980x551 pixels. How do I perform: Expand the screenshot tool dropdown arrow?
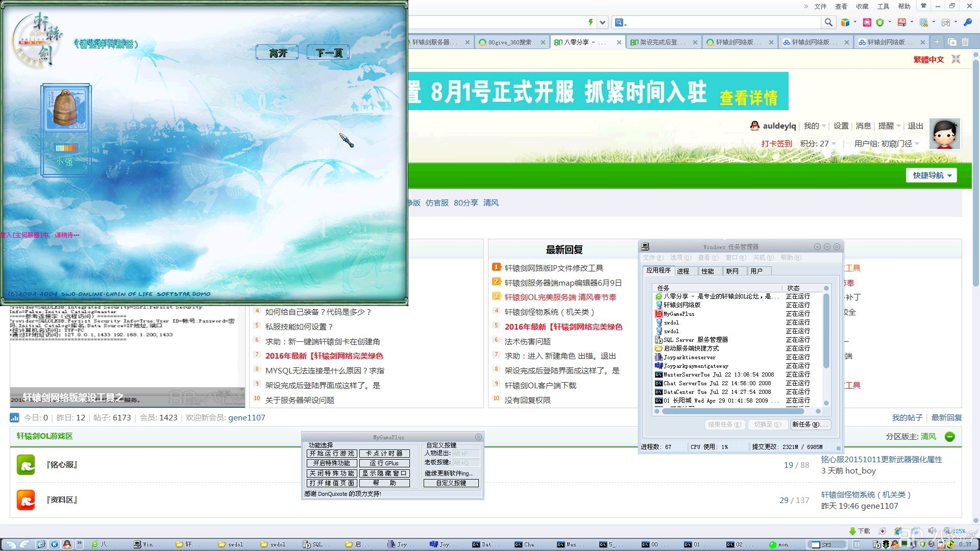[934, 22]
